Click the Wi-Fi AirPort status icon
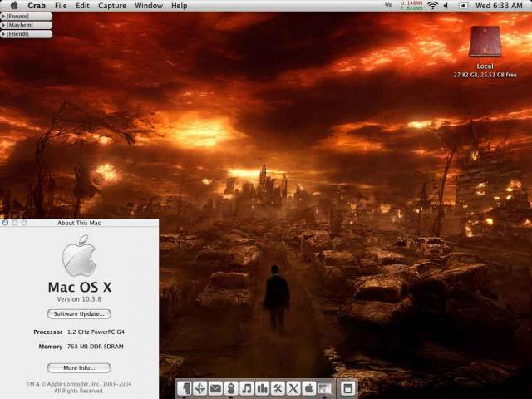Image resolution: width=532 pixels, height=399 pixels. (x=432, y=6)
